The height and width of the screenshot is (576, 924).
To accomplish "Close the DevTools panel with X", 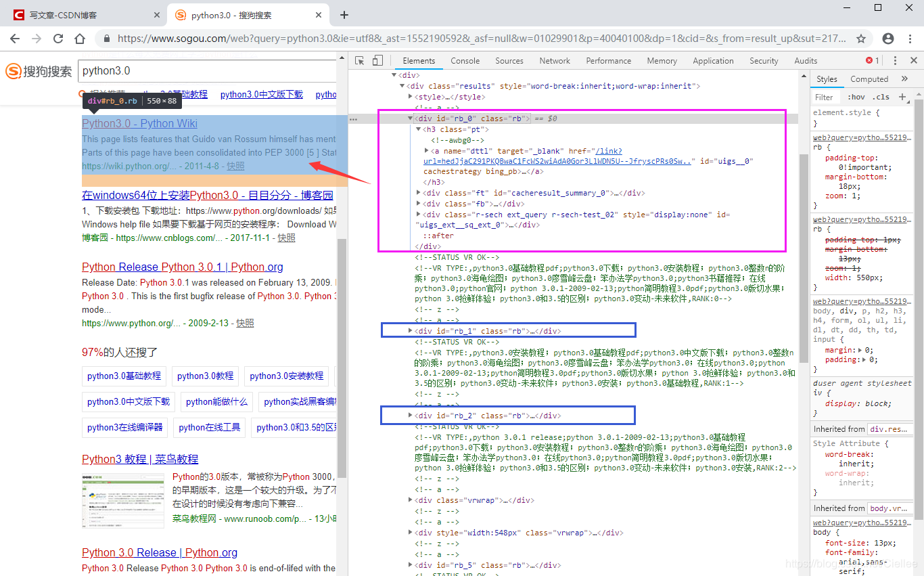I will (x=914, y=61).
